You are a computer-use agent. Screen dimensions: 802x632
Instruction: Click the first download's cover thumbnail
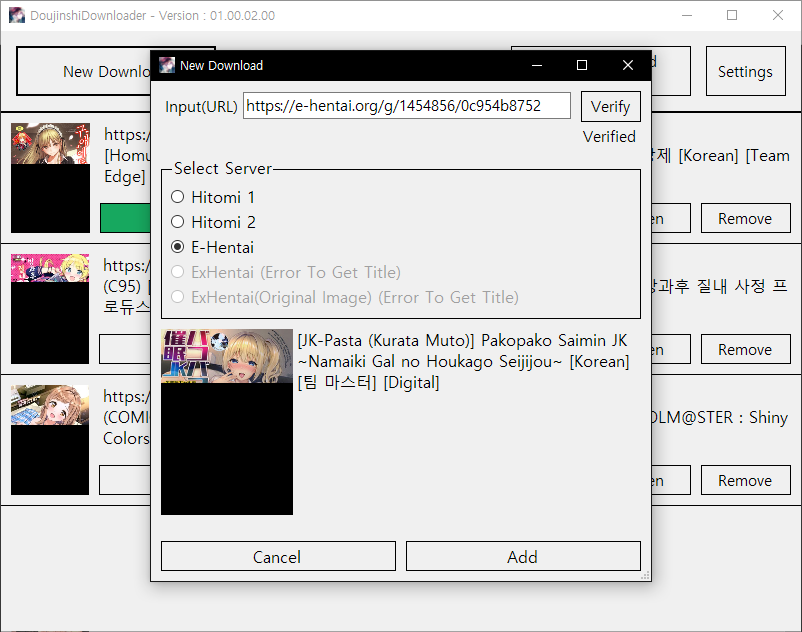coord(51,178)
